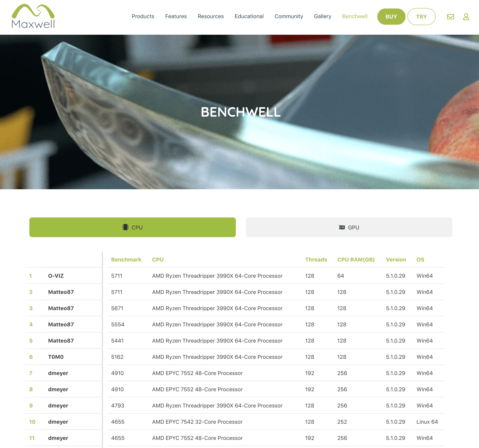
Task: Select dmeyer in rank 8 row
Action: click(58, 389)
